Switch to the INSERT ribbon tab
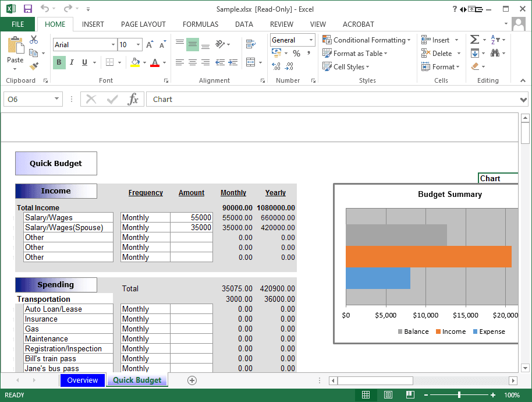This screenshot has width=532, height=402. point(93,24)
